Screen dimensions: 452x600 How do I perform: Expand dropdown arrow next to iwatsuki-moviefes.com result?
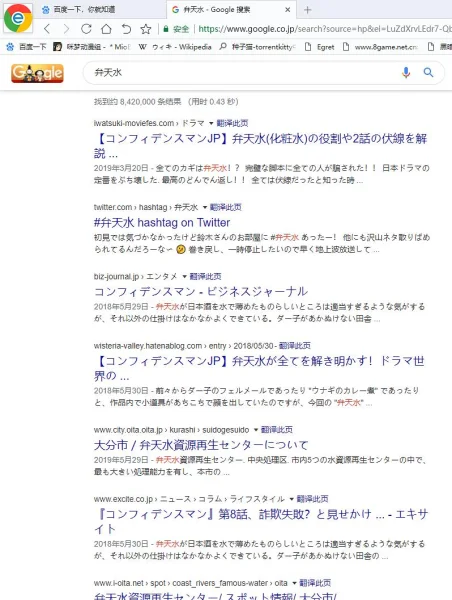click(211, 123)
